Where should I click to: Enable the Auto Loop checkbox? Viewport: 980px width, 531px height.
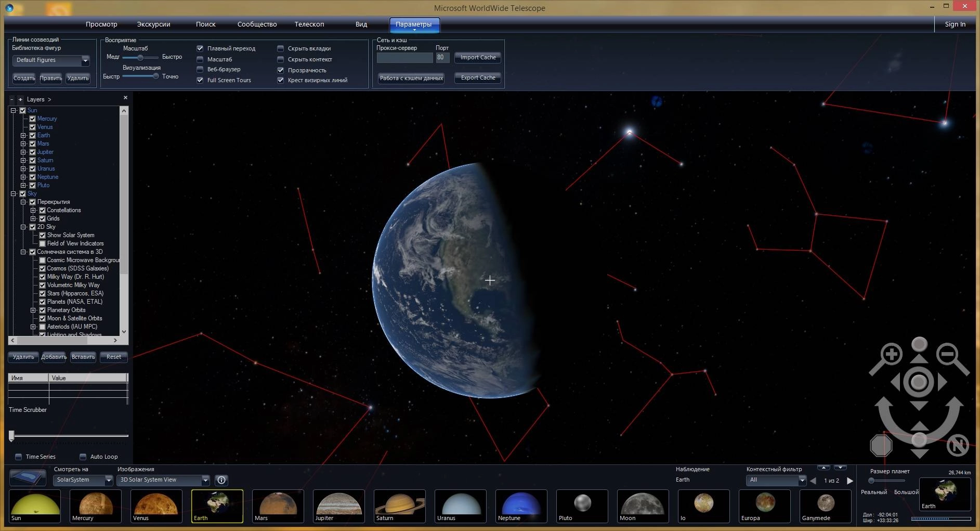pyautogui.click(x=83, y=457)
